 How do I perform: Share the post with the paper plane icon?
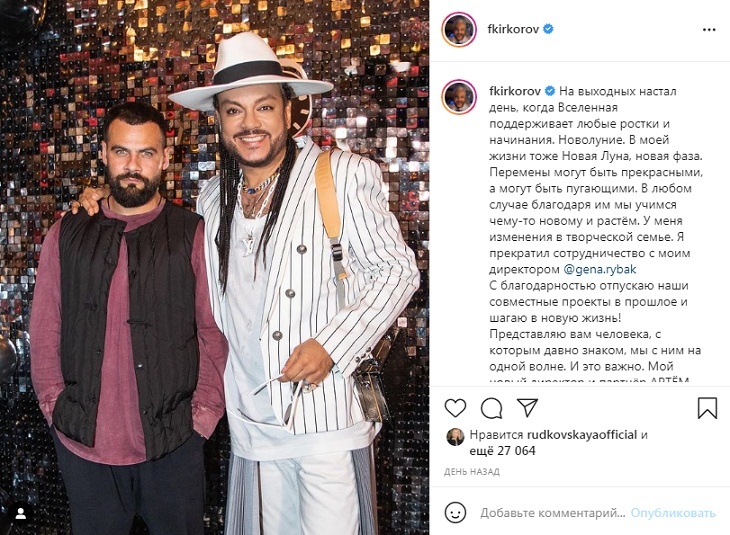(527, 408)
